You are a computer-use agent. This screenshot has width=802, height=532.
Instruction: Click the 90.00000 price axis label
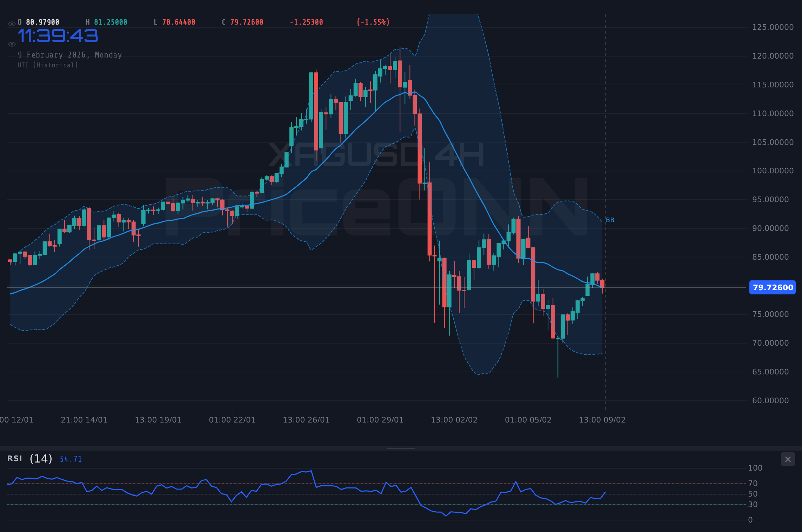pyautogui.click(x=770, y=228)
